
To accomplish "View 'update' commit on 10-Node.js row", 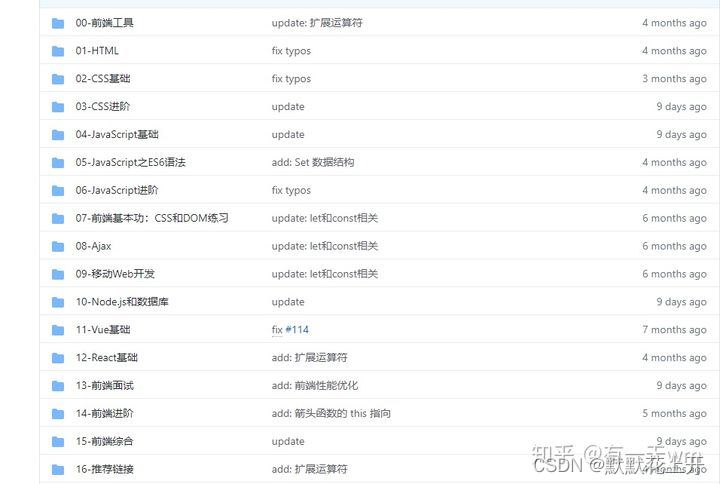I will [288, 302].
